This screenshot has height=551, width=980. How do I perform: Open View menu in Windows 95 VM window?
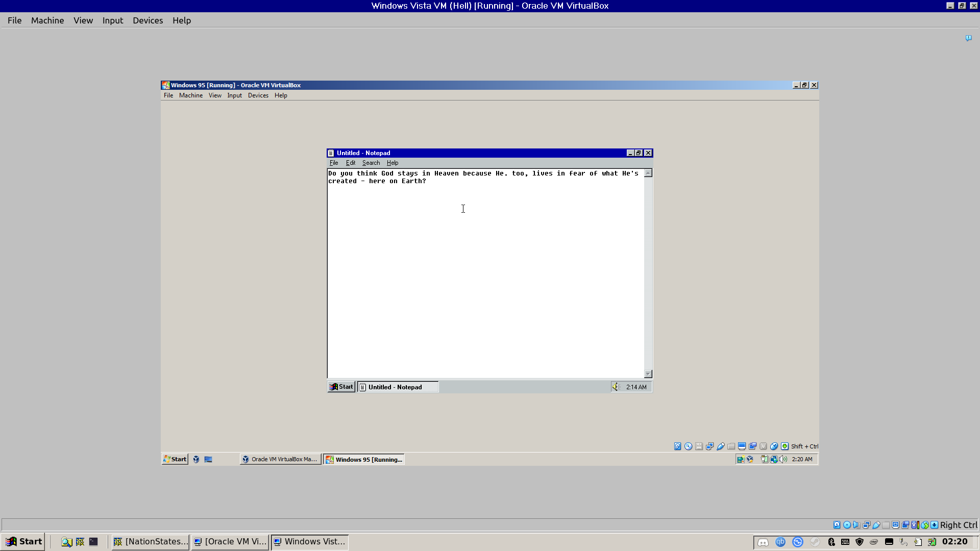tap(215, 95)
